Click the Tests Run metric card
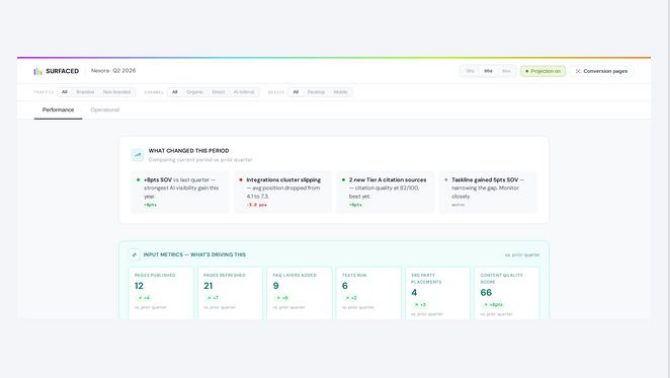Image resolution: width=670 pixels, height=378 pixels. point(368,293)
